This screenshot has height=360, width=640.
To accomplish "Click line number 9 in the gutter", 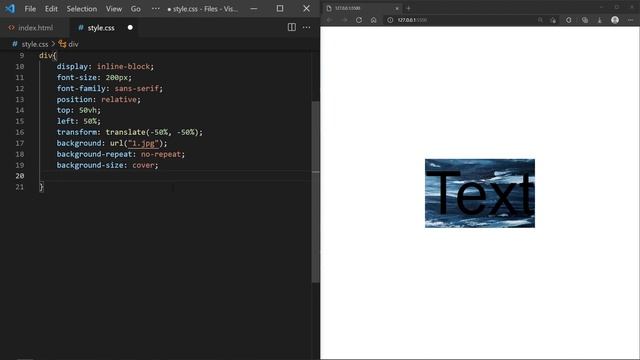I will pos(22,56).
